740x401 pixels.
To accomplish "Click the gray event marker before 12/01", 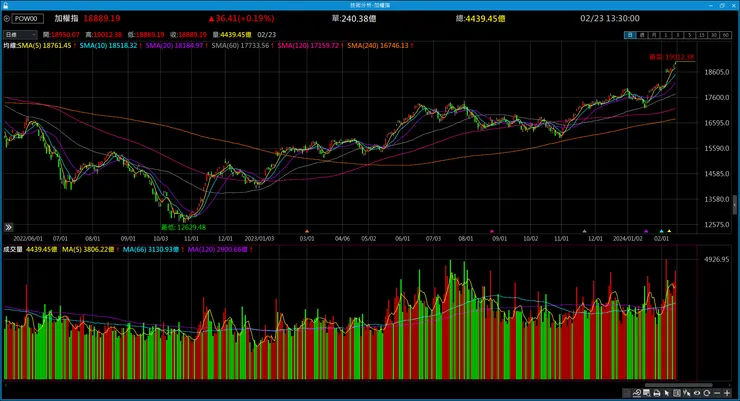I will tap(584, 231).
